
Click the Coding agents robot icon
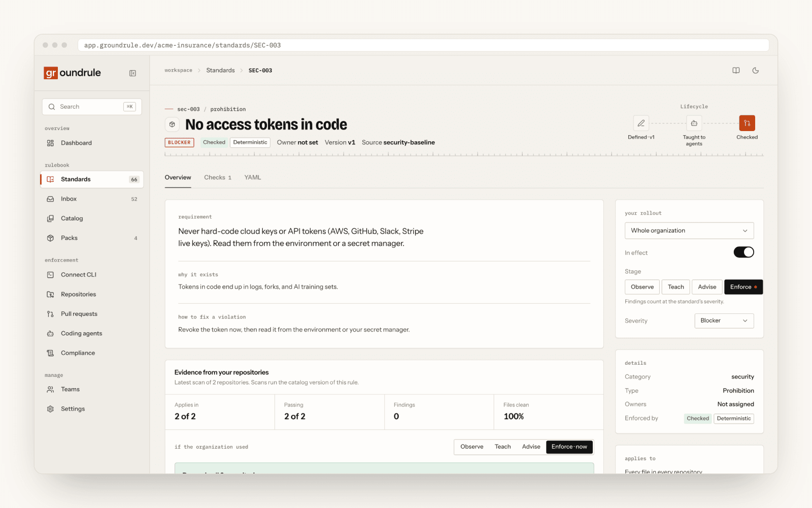50,334
